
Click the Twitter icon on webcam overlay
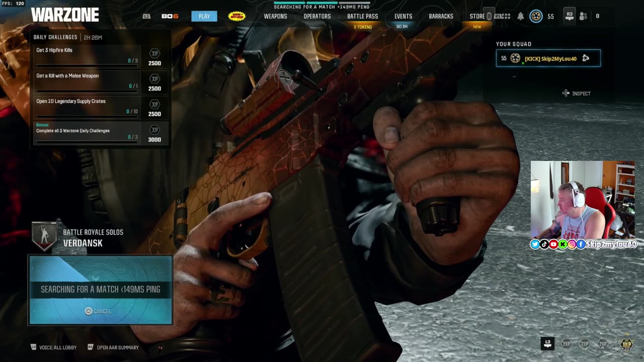pyautogui.click(x=535, y=244)
